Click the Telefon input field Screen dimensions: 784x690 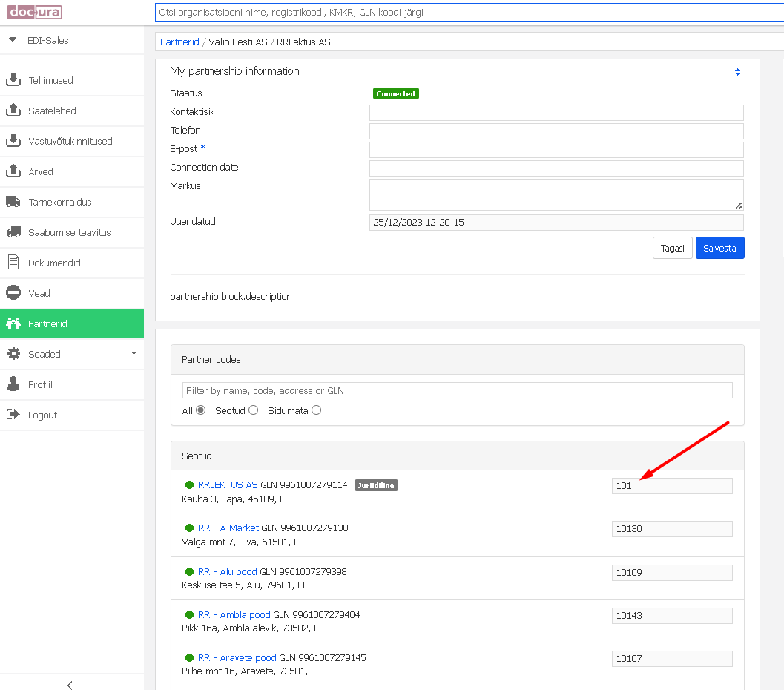coord(556,131)
